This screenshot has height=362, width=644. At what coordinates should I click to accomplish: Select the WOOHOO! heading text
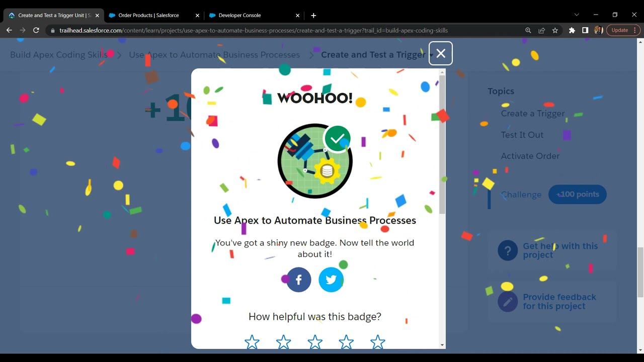tap(315, 98)
